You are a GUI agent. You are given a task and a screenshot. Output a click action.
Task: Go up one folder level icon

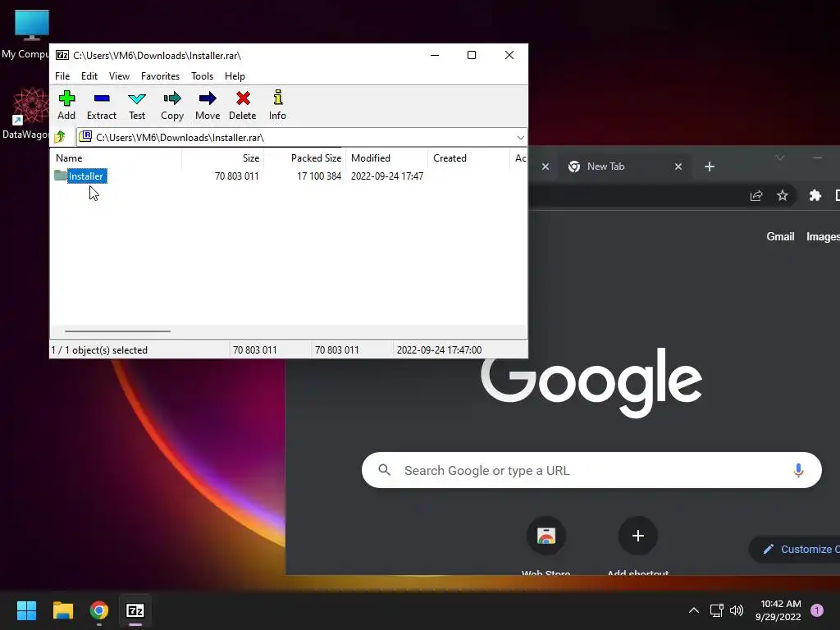(x=60, y=137)
